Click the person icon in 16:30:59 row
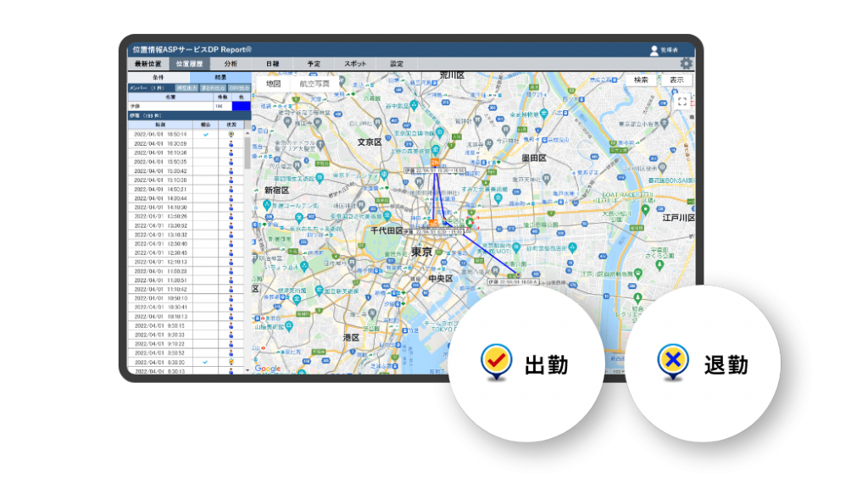 click(x=231, y=143)
